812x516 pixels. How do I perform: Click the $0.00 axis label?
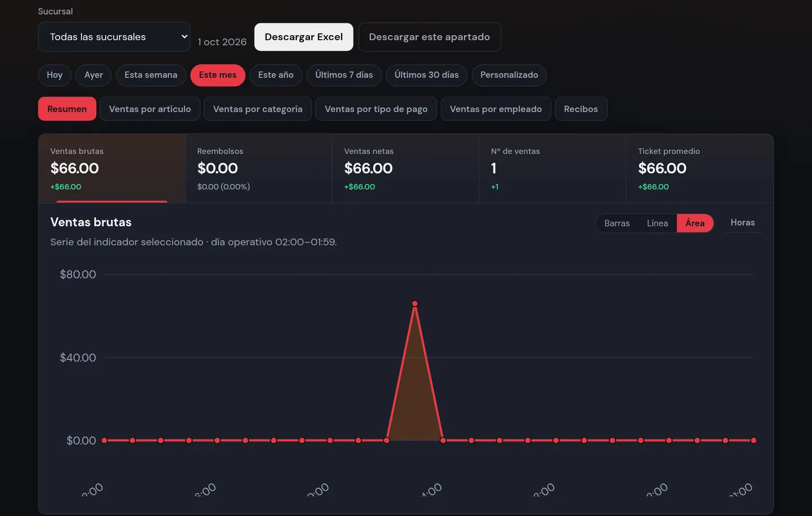click(81, 440)
